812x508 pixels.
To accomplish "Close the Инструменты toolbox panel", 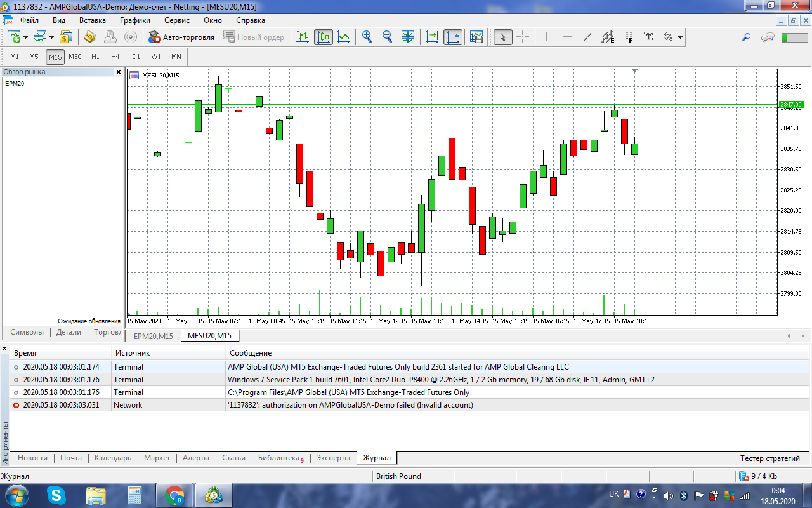I will [x=6, y=349].
